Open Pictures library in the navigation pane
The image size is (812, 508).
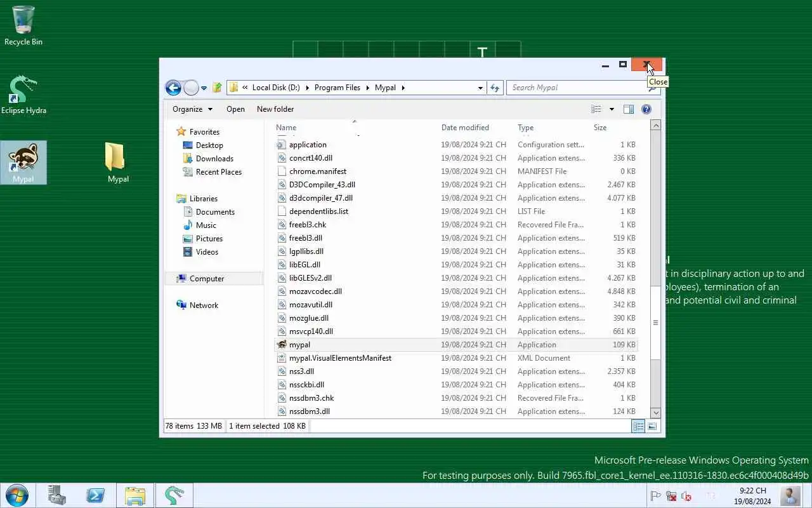click(209, 238)
